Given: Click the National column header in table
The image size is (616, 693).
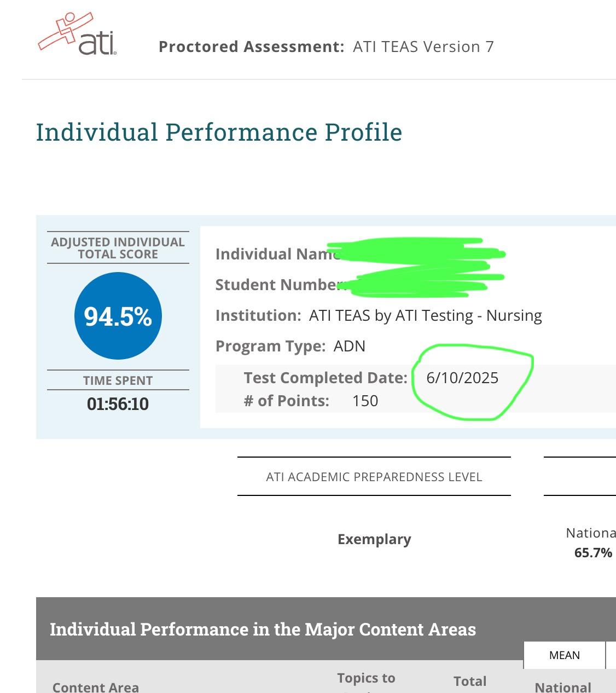Looking at the screenshot, I should tap(562, 687).
